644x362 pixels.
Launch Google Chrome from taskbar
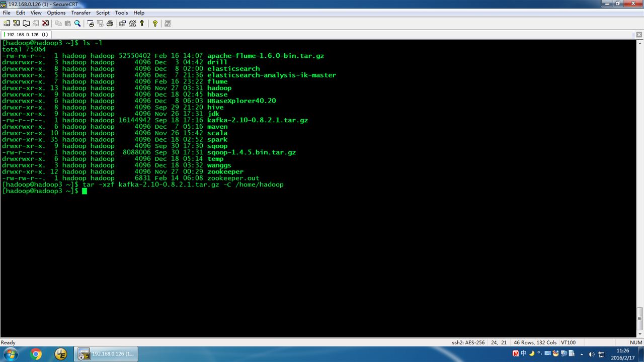coord(36,354)
